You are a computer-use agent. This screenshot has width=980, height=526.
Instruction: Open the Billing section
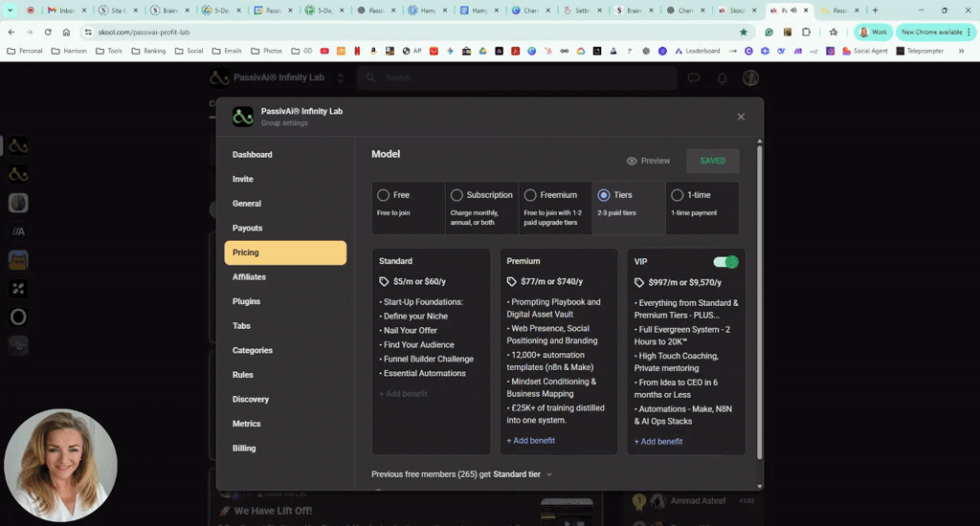[285, 448]
